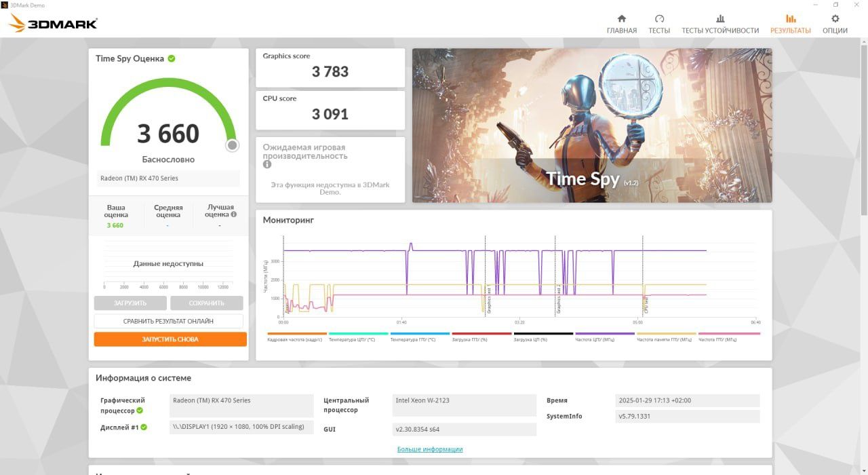Click the DISPLAY1 1920 × 1080 field

tap(241, 427)
